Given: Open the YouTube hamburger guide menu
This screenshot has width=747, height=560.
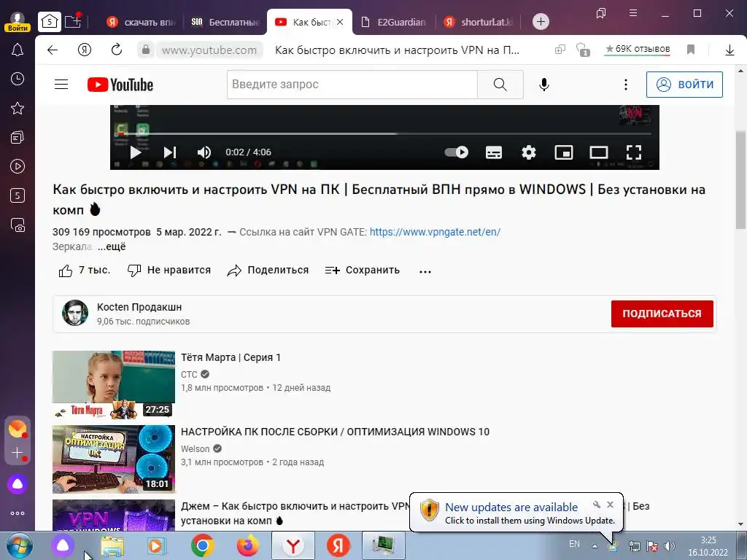Looking at the screenshot, I should pyautogui.click(x=61, y=85).
